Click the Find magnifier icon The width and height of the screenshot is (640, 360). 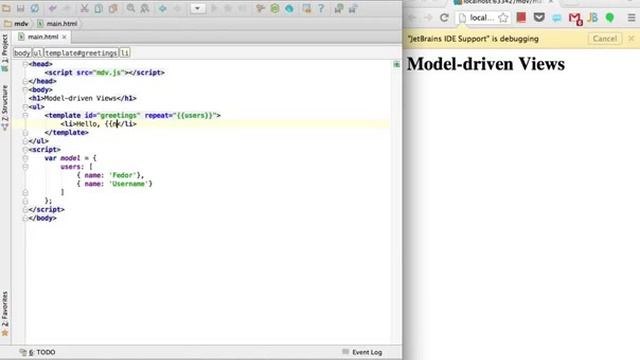coord(131,8)
